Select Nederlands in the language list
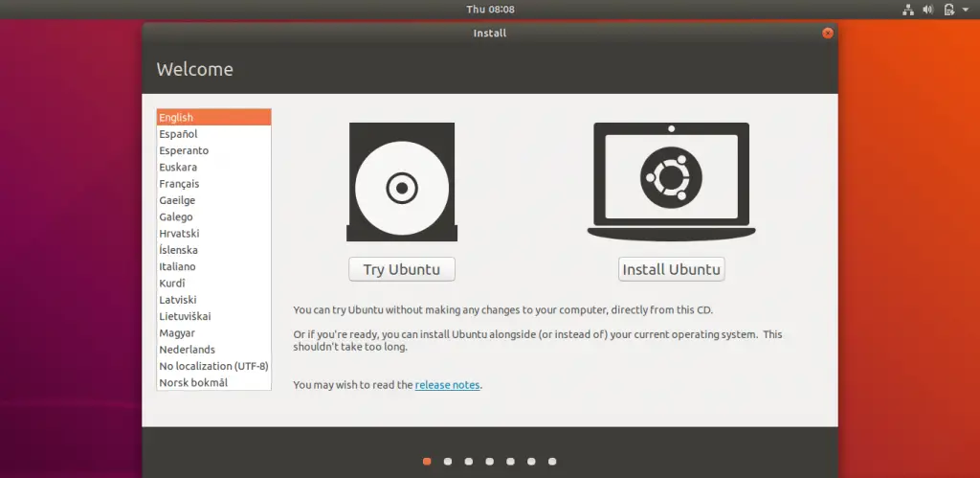The height and width of the screenshot is (478, 980). [213, 349]
